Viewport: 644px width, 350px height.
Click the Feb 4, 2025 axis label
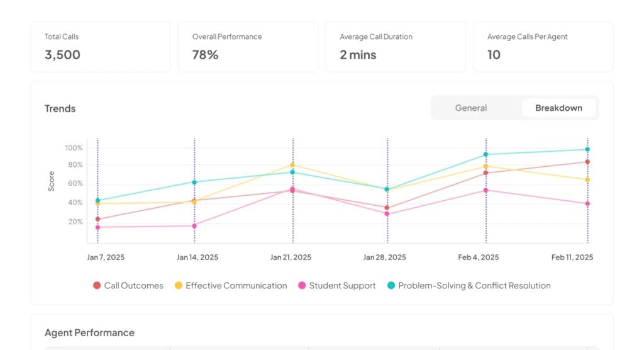point(479,257)
